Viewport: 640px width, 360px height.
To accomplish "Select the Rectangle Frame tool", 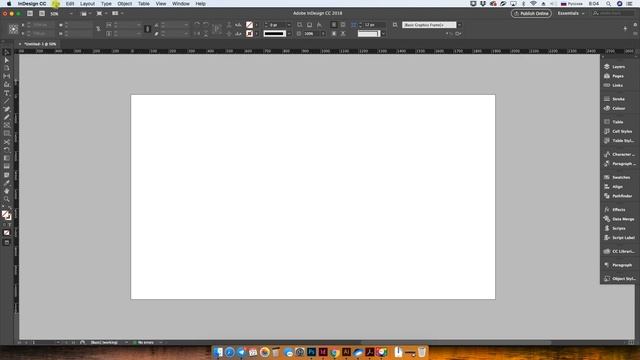I will point(7,125).
